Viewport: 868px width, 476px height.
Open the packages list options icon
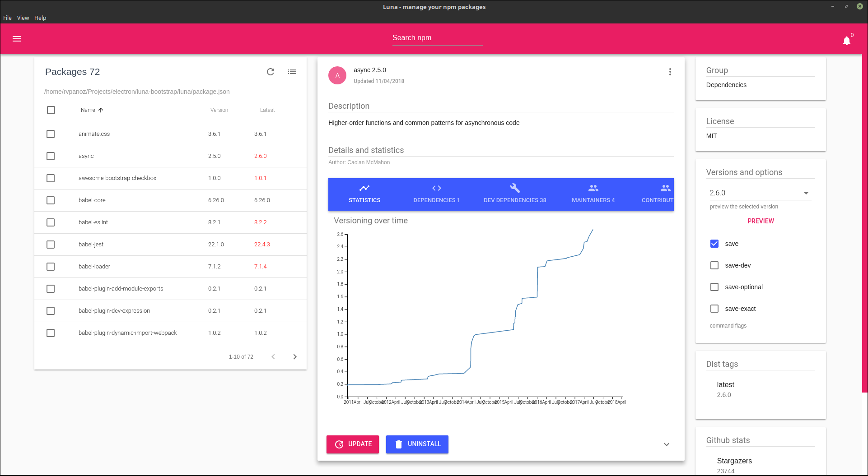[x=292, y=72]
